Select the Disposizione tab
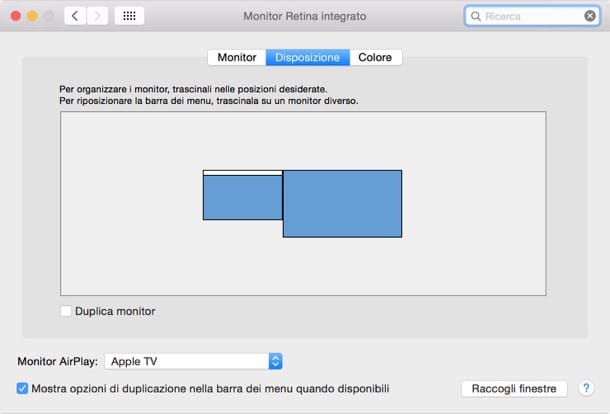This screenshot has width=610, height=414. pos(308,58)
